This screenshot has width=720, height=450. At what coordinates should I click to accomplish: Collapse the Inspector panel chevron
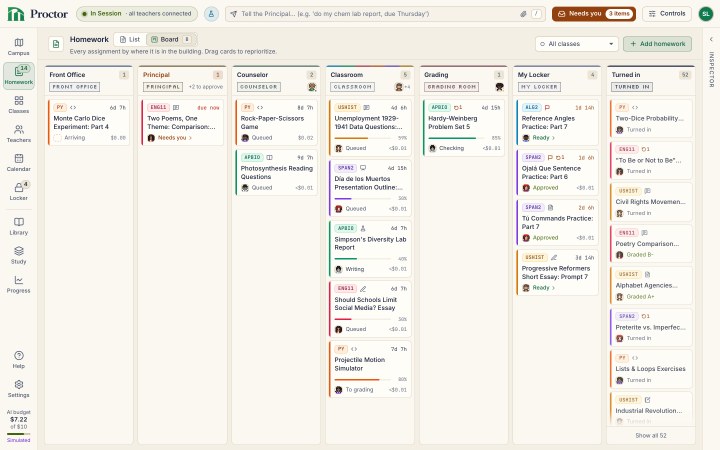(x=711, y=39)
